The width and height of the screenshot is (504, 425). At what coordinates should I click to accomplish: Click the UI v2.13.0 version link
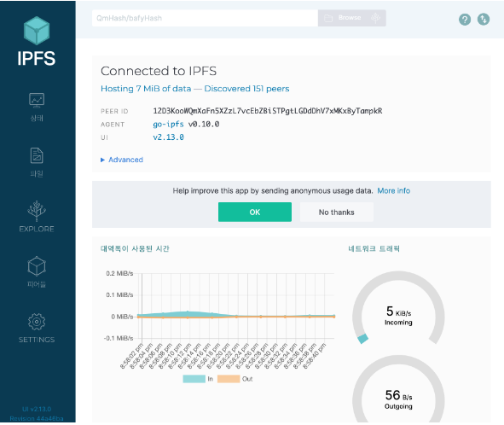pos(169,137)
